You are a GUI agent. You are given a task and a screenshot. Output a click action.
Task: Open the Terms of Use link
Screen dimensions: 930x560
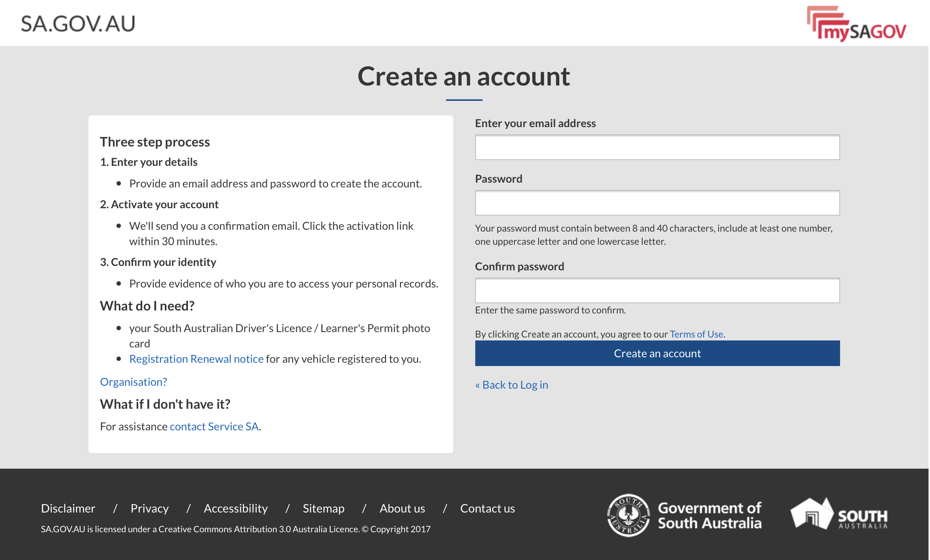click(697, 335)
